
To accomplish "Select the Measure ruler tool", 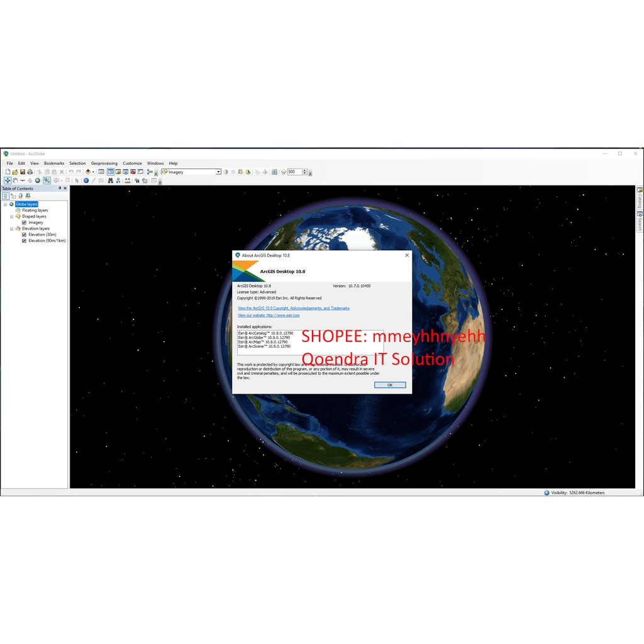I will tap(128, 180).
